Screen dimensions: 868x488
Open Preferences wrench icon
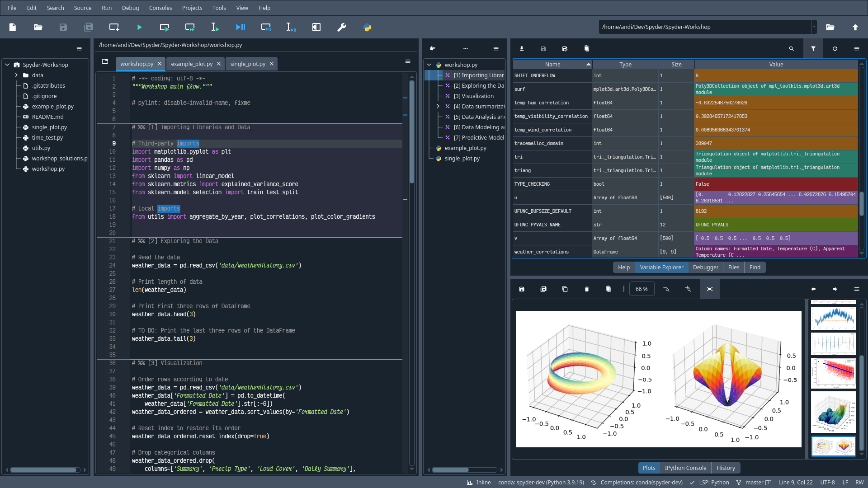coord(342,28)
